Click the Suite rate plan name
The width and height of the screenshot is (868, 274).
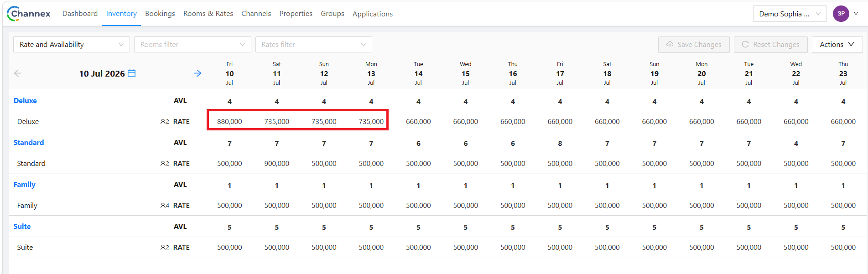pos(25,248)
